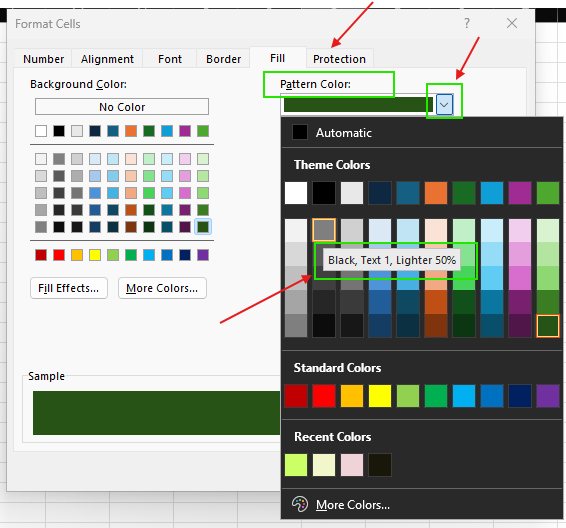Pick purple in dropdown Standard Colors
Screen dimensions: 566x528
tap(548, 396)
